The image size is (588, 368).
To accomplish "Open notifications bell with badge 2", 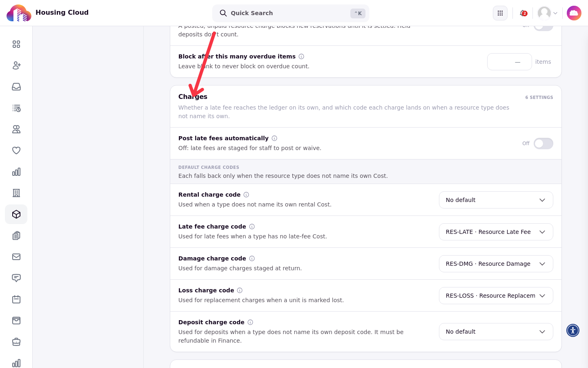I will [x=523, y=13].
